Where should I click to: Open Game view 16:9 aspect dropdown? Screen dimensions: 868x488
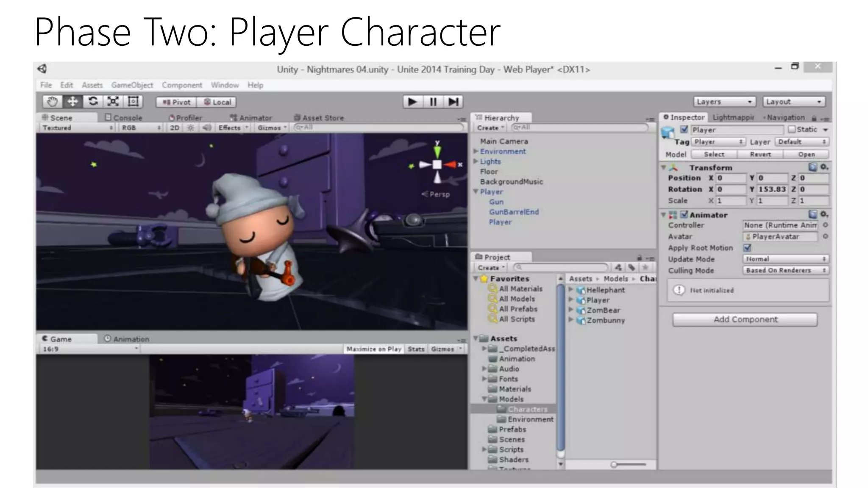point(90,349)
